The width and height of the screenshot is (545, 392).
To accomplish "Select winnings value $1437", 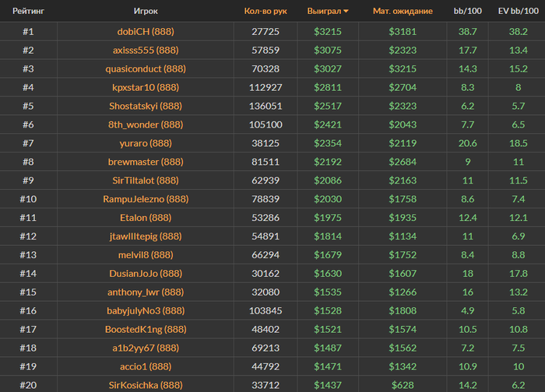I will tap(328, 386).
